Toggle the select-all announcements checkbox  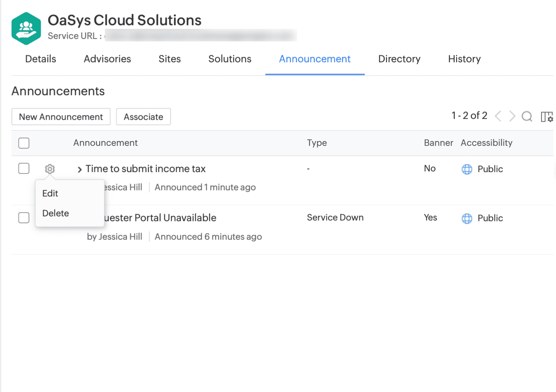(x=24, y=143)
